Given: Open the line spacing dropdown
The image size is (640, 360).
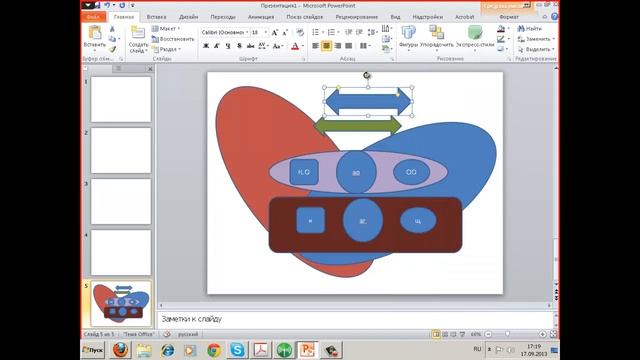Looking at the screenshot, I should pyautogui.click(x=372, y=32).
